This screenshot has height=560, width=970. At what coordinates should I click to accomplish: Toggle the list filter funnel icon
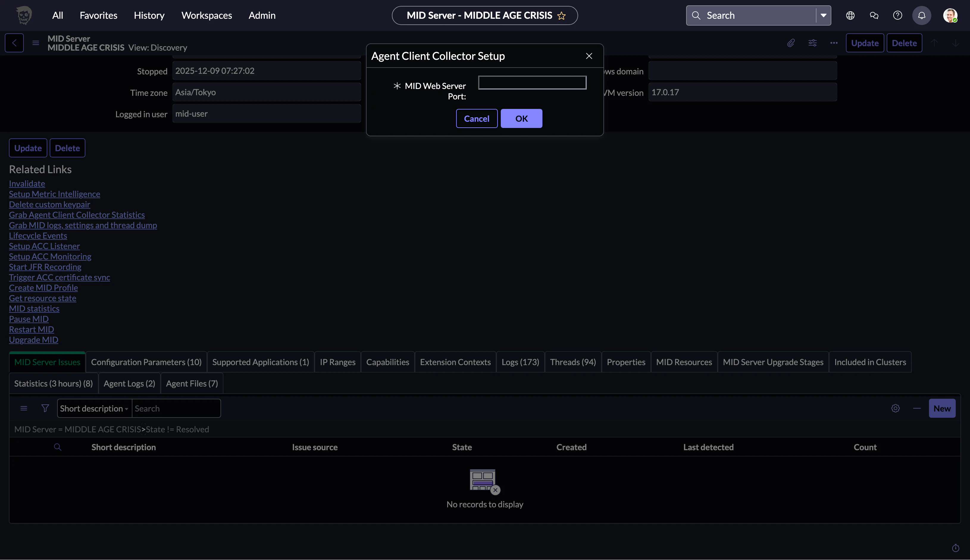(45, 408)
